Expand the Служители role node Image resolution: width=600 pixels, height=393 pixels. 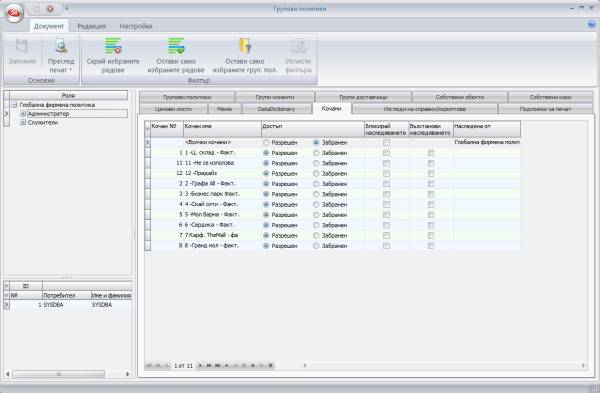coord(23,122)
